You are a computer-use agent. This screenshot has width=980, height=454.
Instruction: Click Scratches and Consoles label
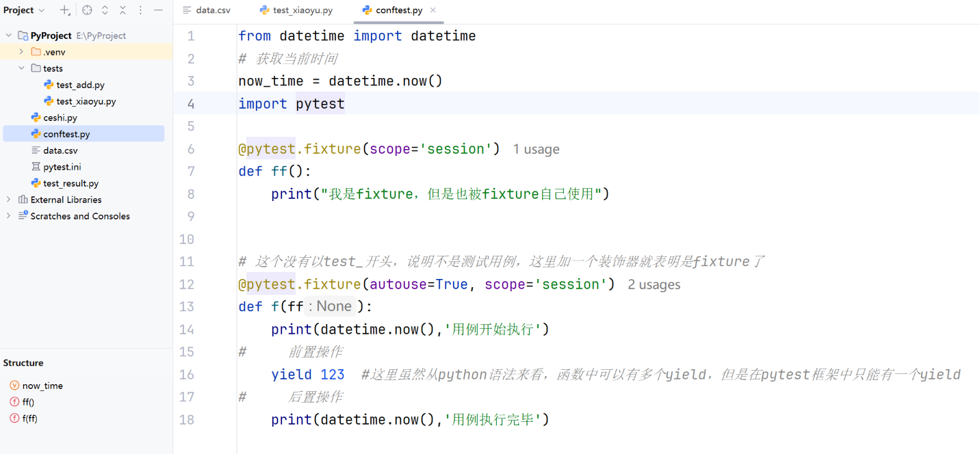80,216
